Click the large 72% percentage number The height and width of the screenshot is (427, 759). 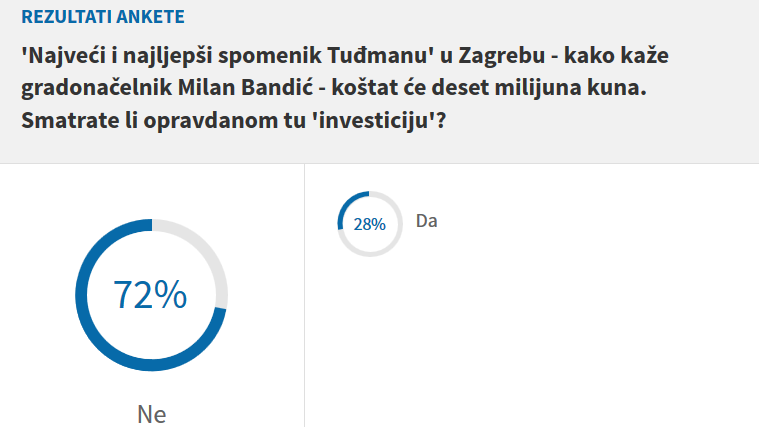[x=151, y=295]
